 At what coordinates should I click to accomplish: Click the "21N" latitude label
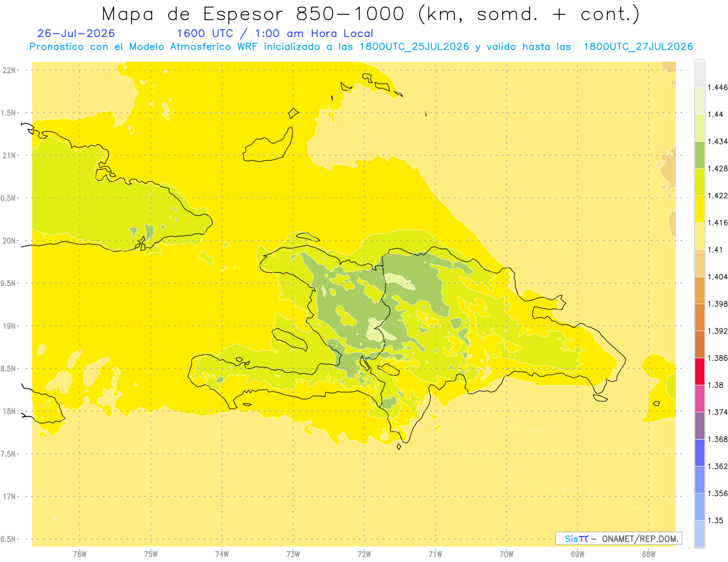coord(9,155)
